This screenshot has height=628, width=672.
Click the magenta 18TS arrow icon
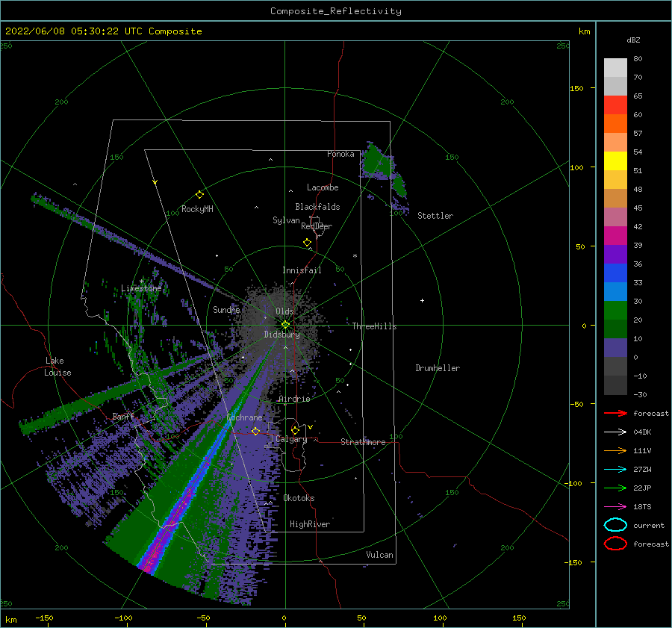615,507
